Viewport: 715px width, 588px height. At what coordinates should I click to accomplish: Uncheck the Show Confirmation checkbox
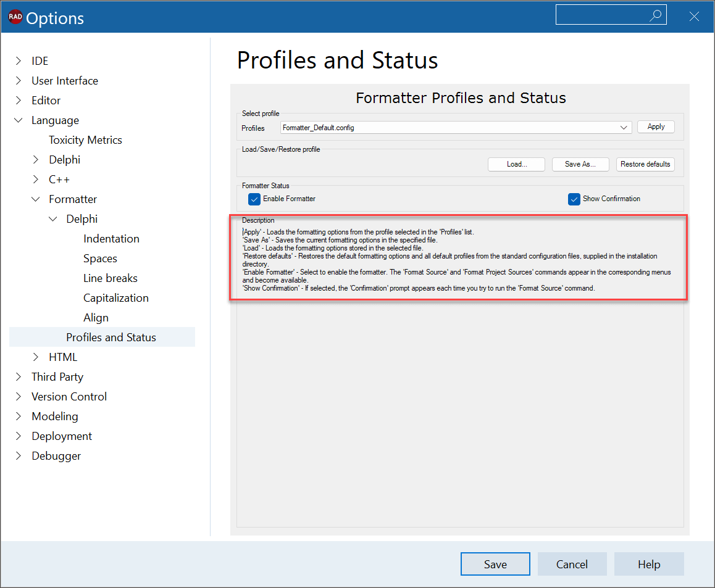(574, 199)
